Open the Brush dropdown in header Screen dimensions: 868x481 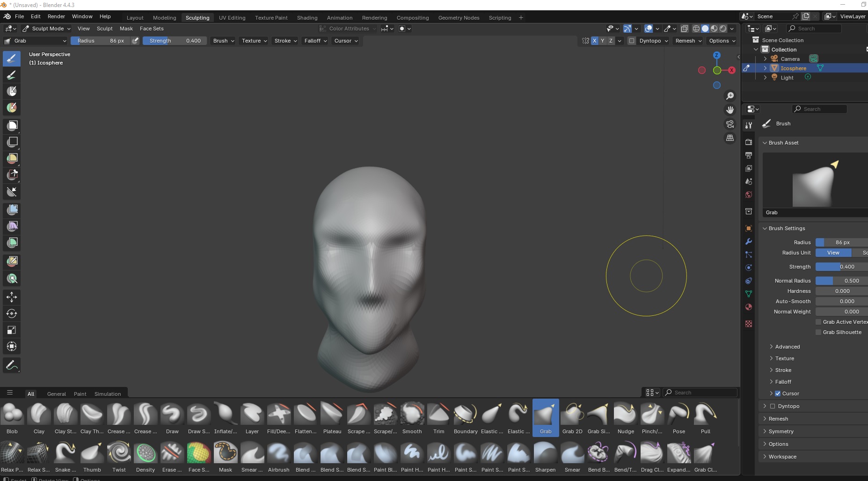[x=224, y=41]
